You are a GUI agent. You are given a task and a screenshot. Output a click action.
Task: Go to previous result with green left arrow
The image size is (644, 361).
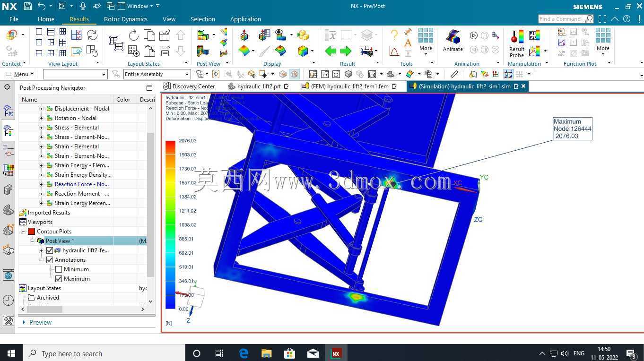click(331, 51)
